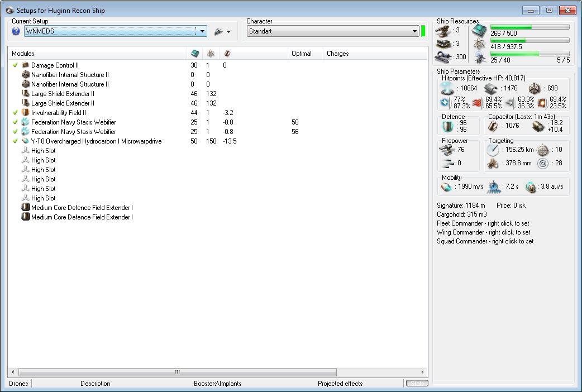Click the Charges column header
Viewport: 582px width, 392px height.
(375, 54)
